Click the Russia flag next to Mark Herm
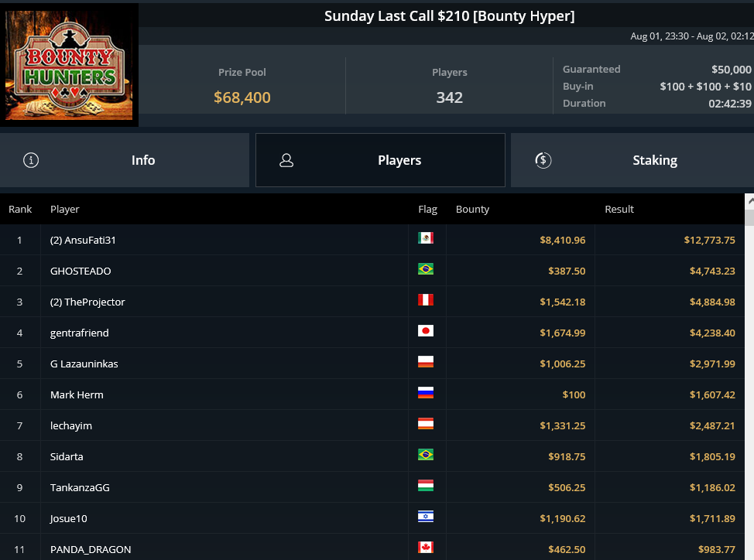Viewport: 754px width, 560px height. coord(426,393)
